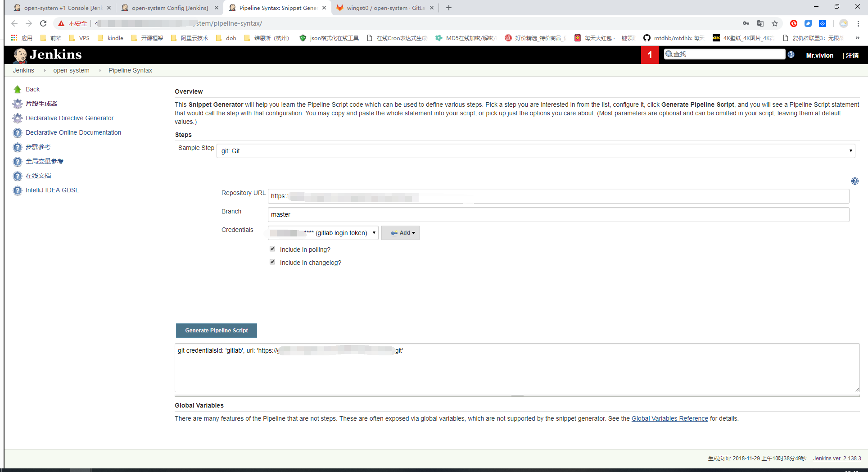The image size is (868, 472).
Task: Uncheck Include in polling?
Action: 272,248
